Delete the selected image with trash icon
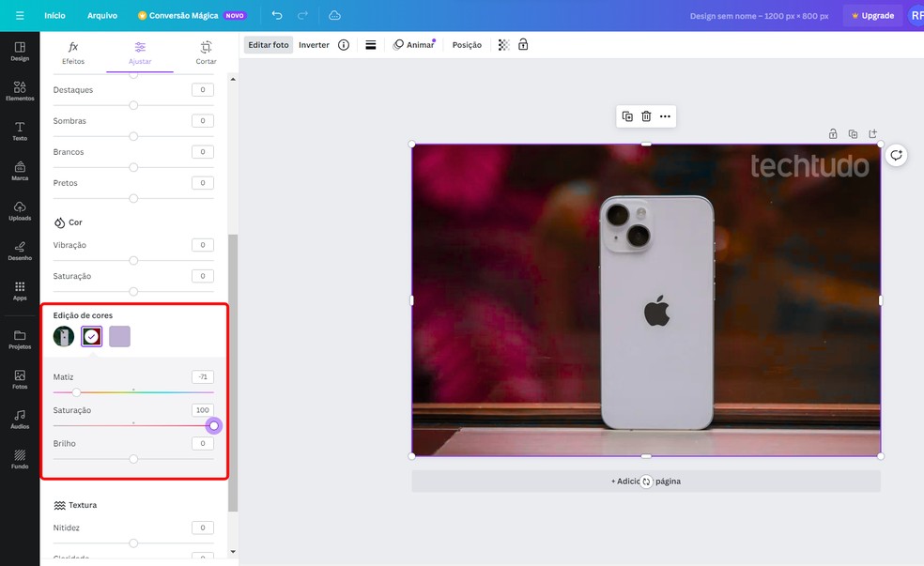 point(646,116)
